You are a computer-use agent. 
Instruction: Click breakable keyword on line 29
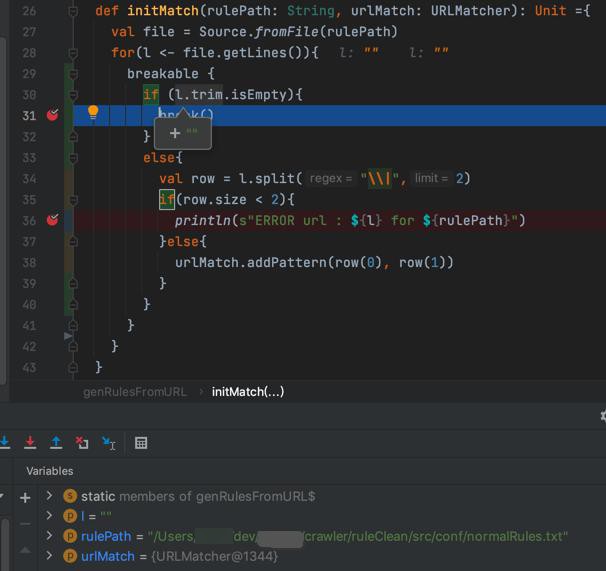[163, 74]
